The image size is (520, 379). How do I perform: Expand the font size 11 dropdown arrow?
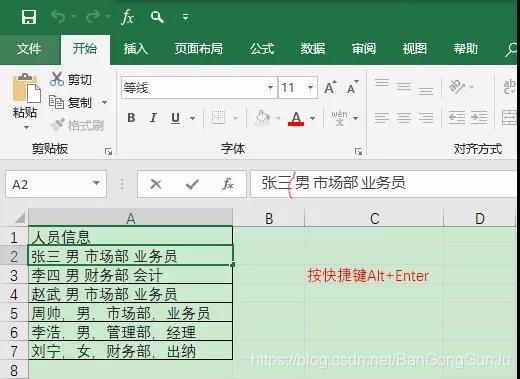point(310,88)
